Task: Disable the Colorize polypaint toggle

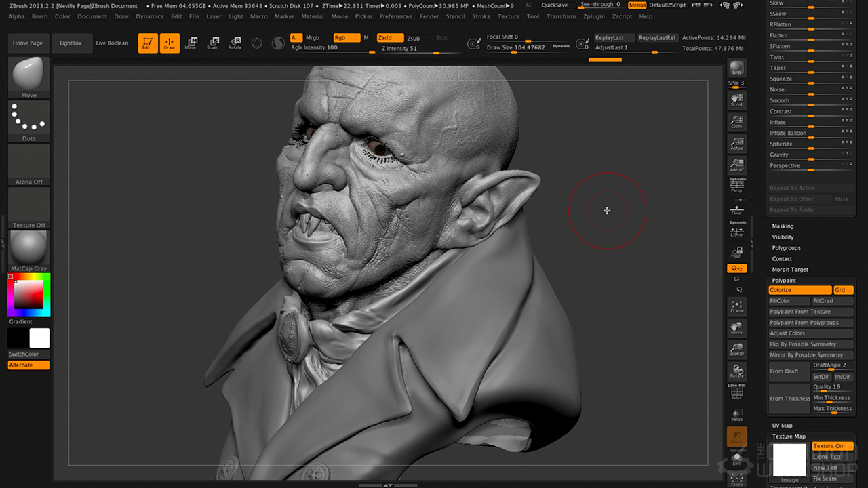Action: (800, 290)
